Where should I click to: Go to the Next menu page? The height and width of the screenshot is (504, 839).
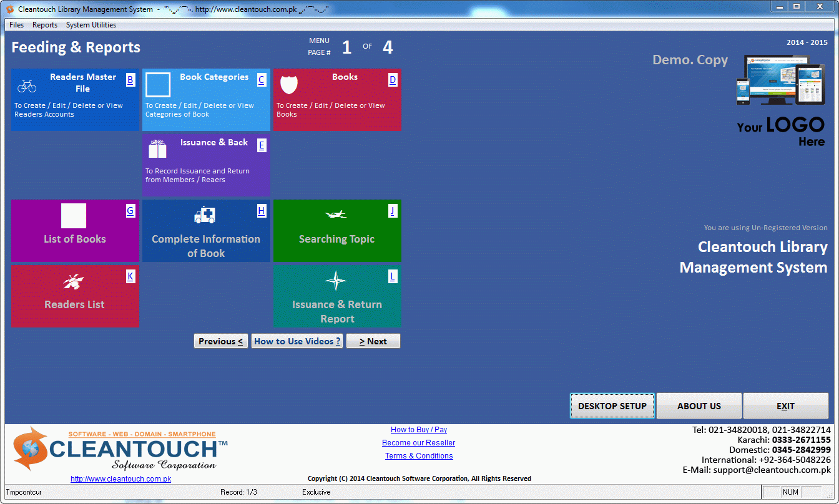[x=373, y=341]
